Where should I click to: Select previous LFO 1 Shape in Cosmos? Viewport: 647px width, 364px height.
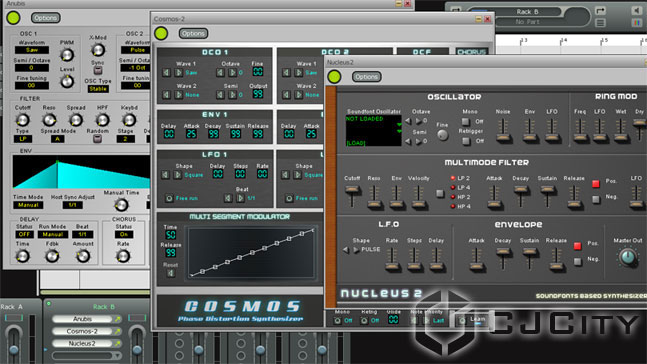pos(165,175)
